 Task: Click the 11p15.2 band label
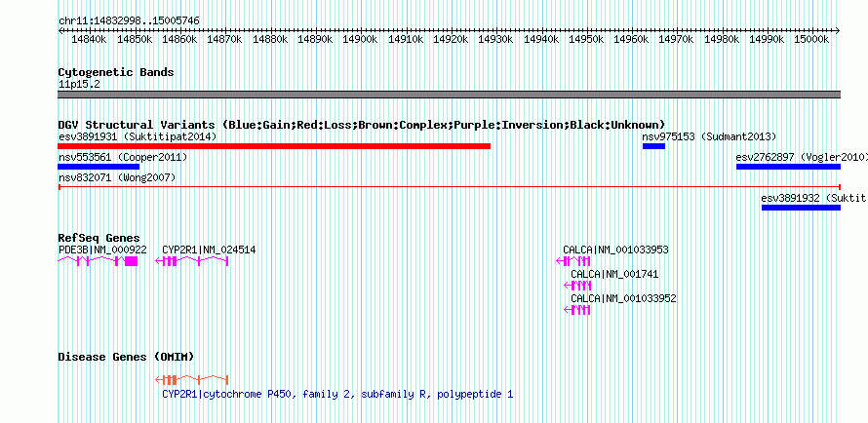[x=79, y=84]
